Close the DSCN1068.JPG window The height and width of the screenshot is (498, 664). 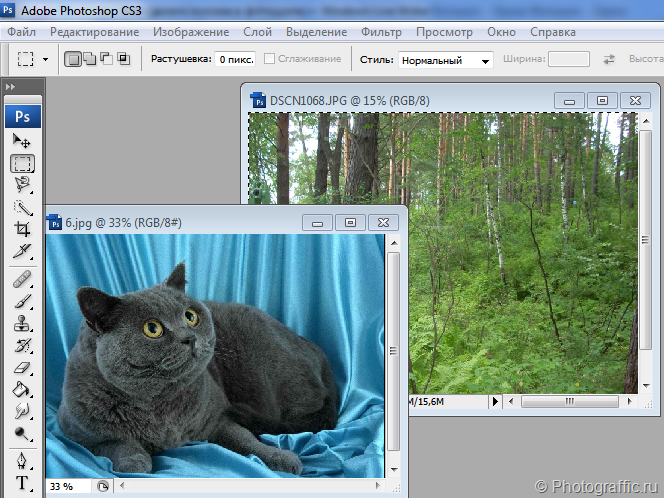635,101
